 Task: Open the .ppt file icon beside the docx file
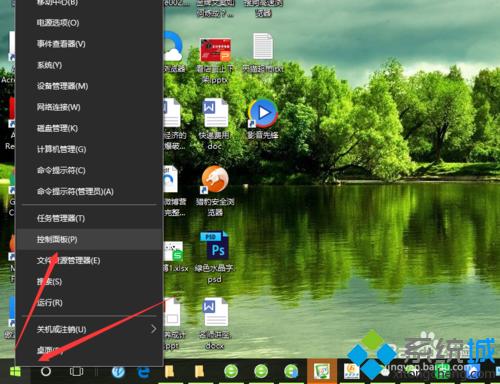point(172,312)
